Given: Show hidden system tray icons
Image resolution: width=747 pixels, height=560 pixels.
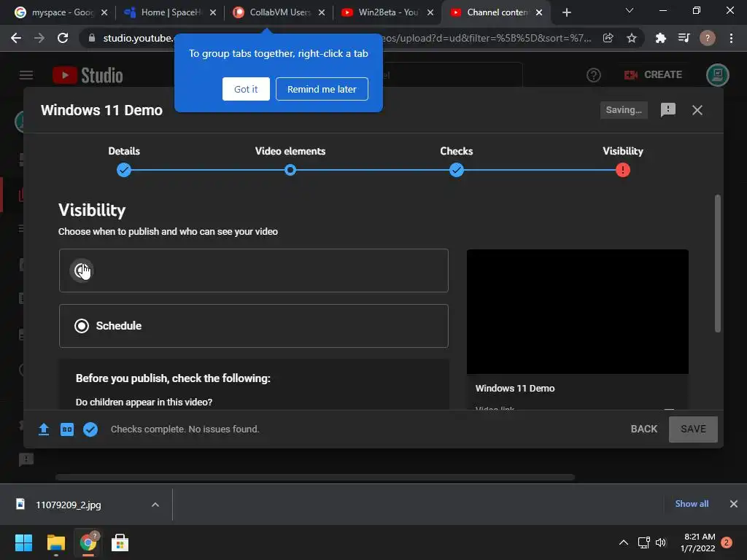Looking at the screenshot, I should click(x=623, y=542).
